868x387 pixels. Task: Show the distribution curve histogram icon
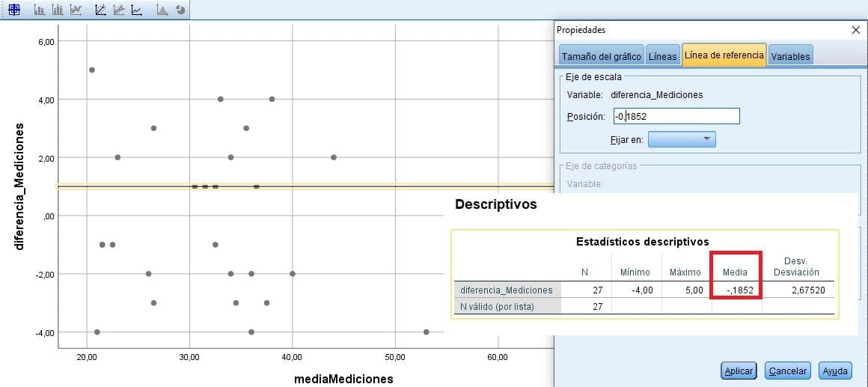(162, 10)
